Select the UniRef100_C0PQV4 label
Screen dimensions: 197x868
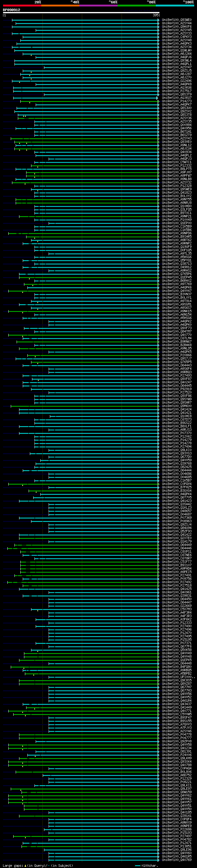coord(176,484)
